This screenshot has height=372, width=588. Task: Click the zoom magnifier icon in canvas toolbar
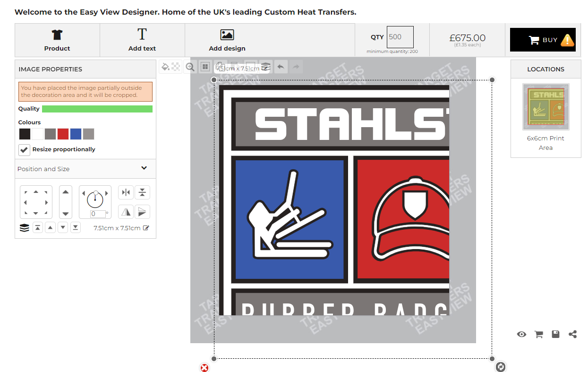[190, 67]
